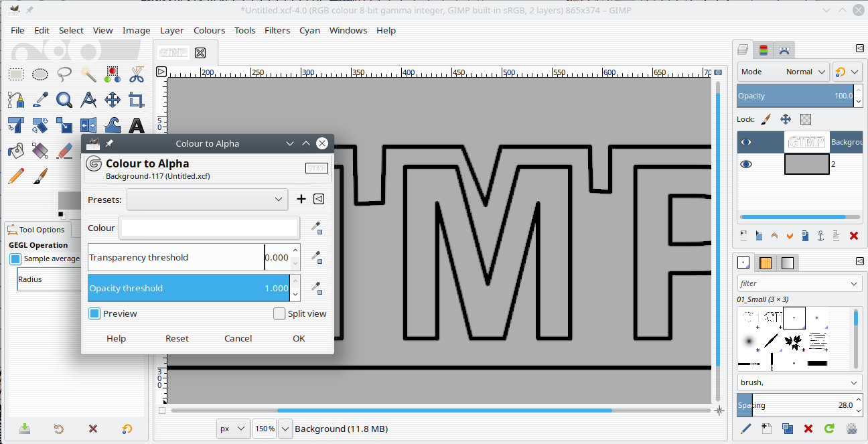Select the Fuzzy Select magic wand tool
The height and width of the screenshot is (444, 868).
(x=88, y=74)
